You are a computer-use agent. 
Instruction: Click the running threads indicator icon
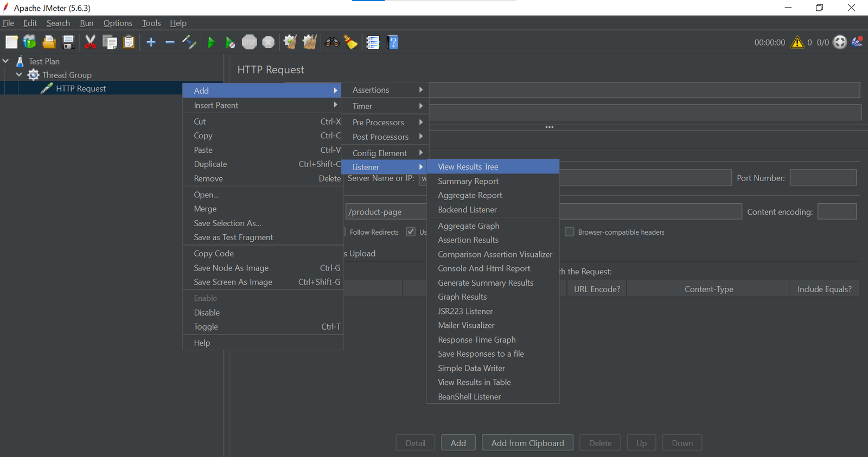(840, 42)
